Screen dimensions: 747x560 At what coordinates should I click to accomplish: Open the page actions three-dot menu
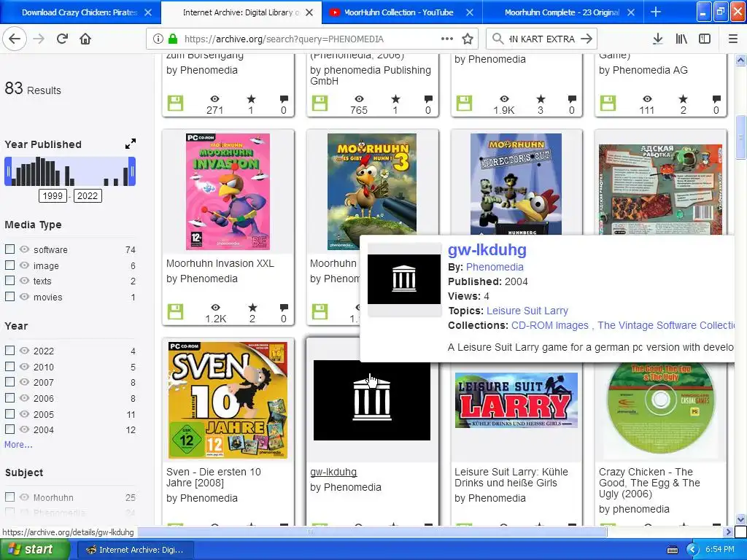coord(447,39)
